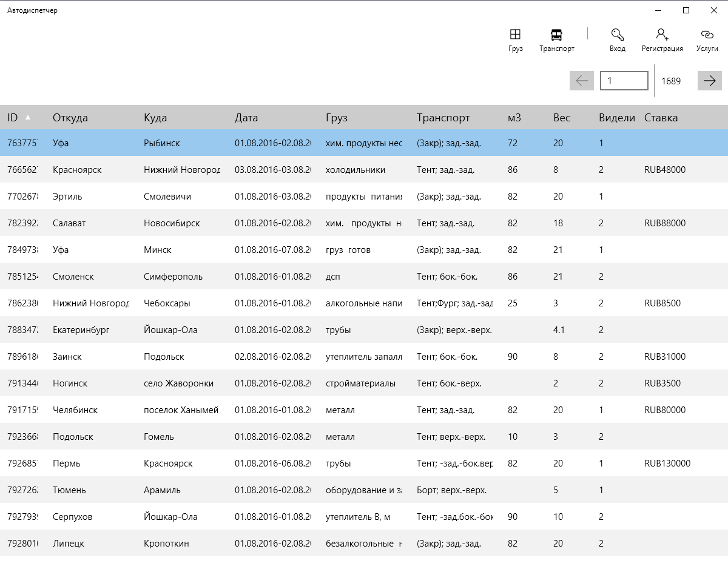Select the Ногинск origin cell
728x566 pixels.
pos(70,383)
